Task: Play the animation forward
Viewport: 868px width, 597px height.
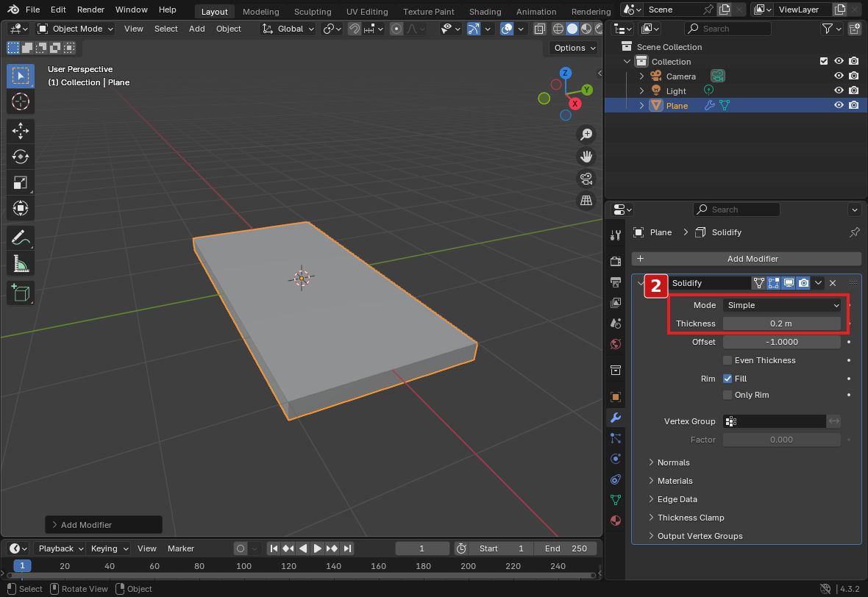Action: 317,548
